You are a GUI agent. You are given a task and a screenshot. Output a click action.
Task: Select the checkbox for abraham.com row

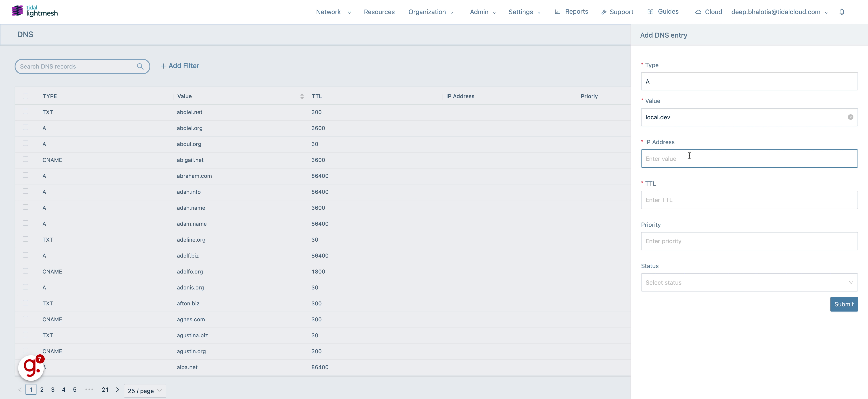tap(26, 175)
